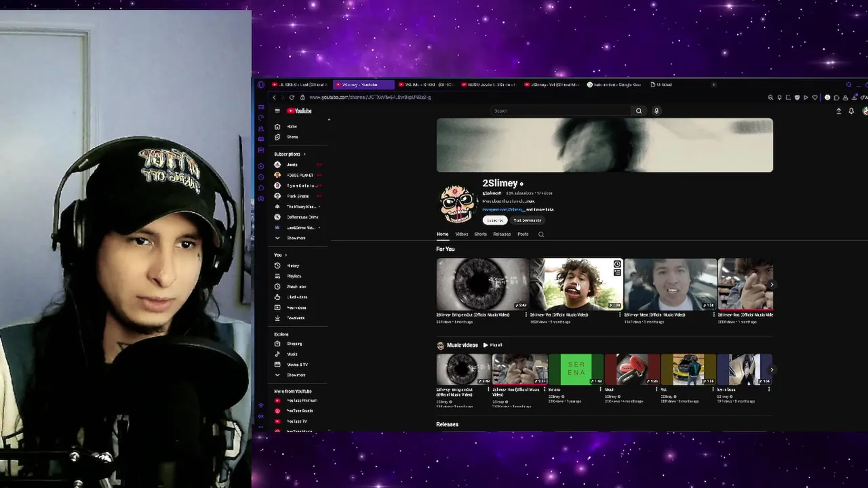Screen dimensions: 868x488
Task: Open the FOBOS PLANET subscription
Action: click(301, 176)
